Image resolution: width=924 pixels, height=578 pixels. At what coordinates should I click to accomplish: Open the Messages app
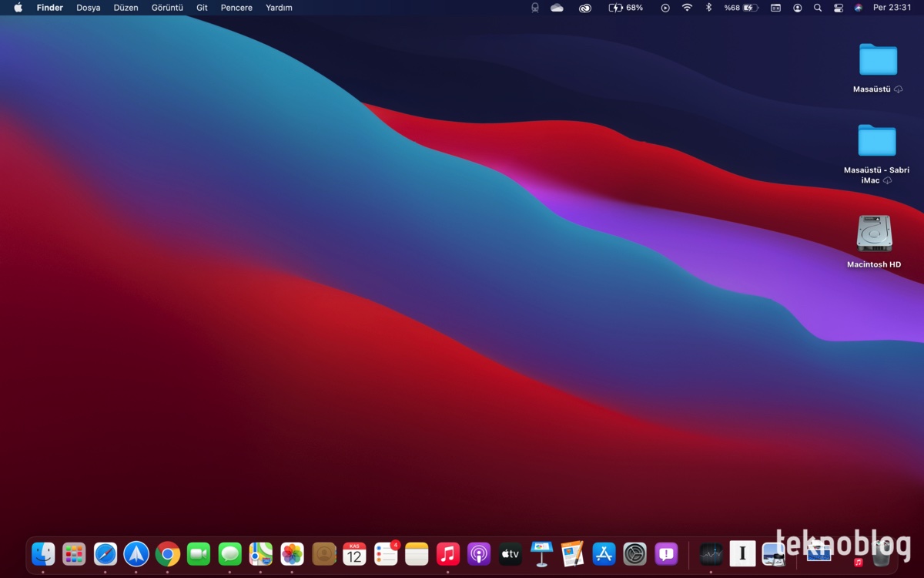point(230,553)
